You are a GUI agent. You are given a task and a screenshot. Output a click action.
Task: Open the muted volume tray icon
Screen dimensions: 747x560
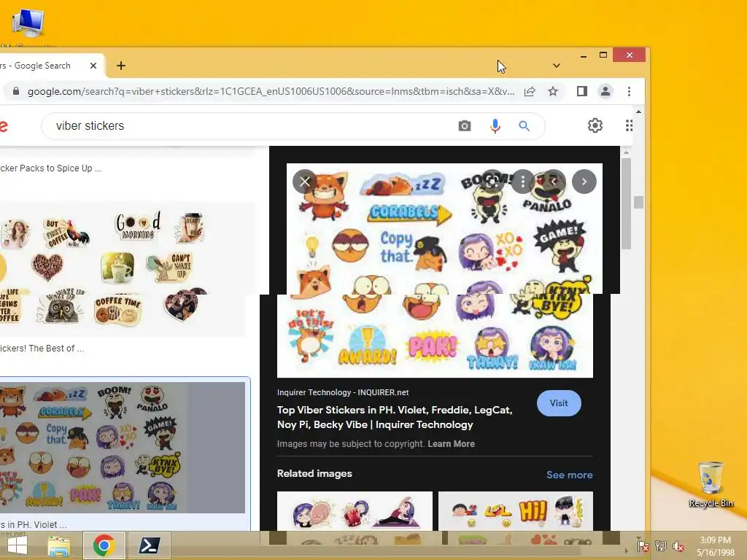[678, 546]
